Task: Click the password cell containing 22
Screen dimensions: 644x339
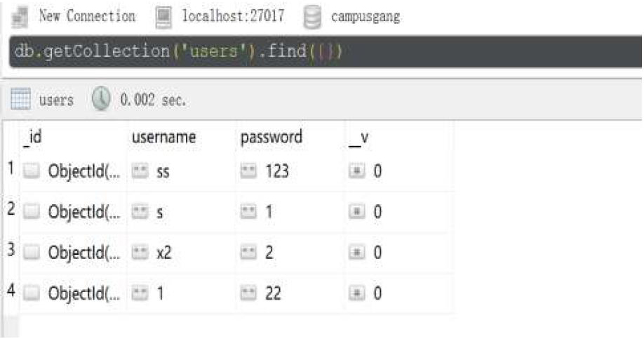Action: [290, 293]
